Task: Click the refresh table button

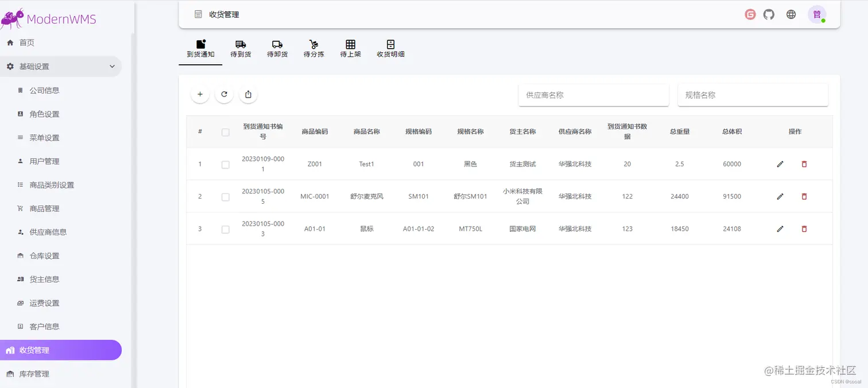Action: pyautogui.click(x=224, y=94)
